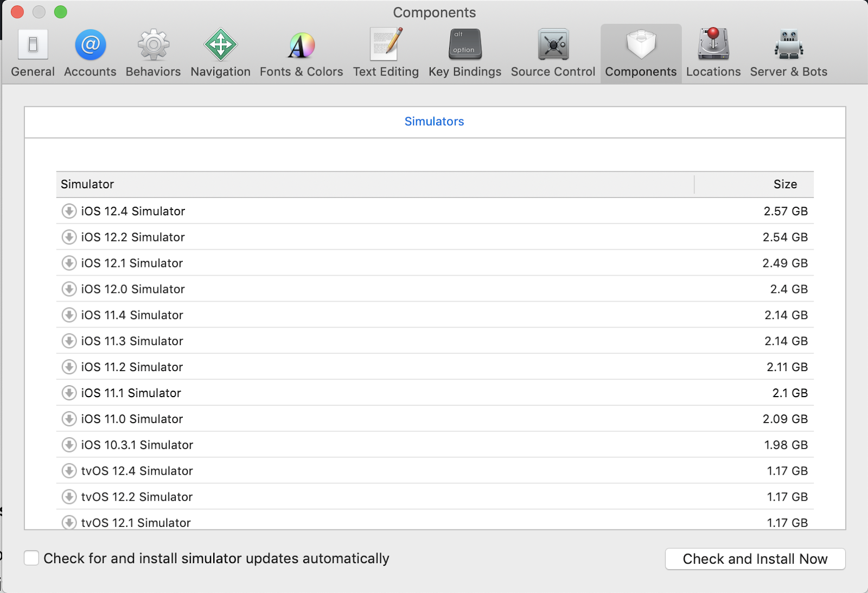Open the Locations joystick icon

713,43
